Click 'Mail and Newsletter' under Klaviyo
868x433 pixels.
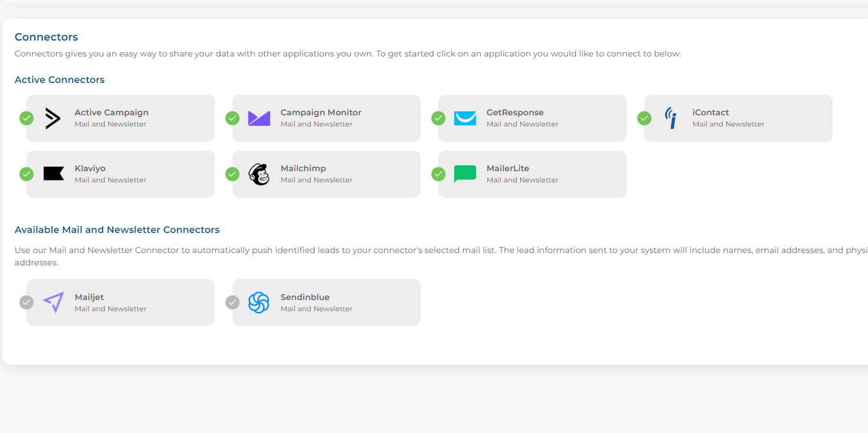tap(111, 180)
